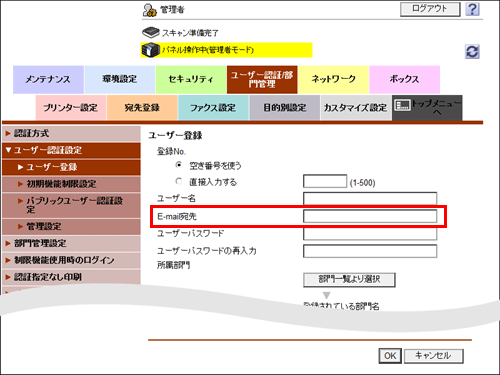Image resolution: width=500 pixels, height=375 pixels.
Task: Click the E-mail宛先 input field
Action: [x=370, y=216]
